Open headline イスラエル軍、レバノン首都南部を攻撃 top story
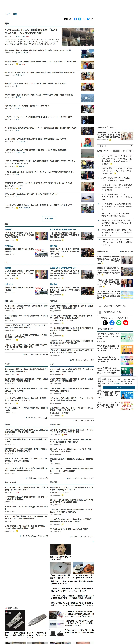This screenshot has width=138, height=644. 31,31
